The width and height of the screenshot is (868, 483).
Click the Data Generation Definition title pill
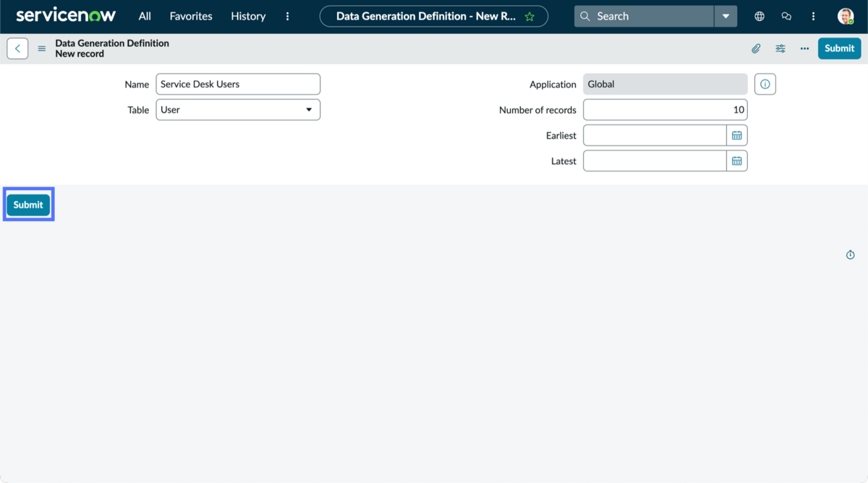point(434,16)
